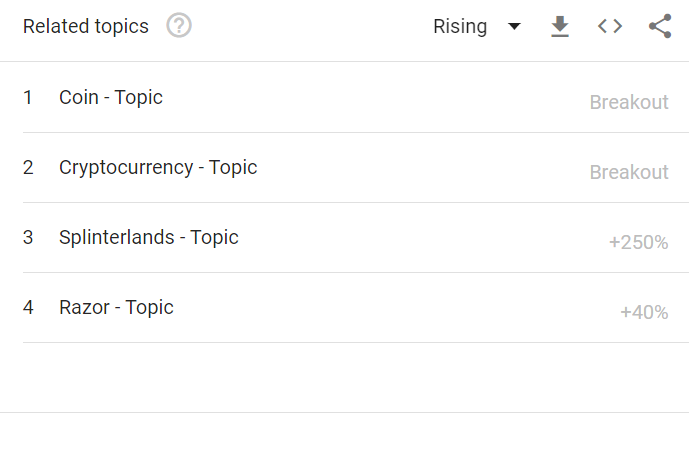Click the Related topics heading
The height and width of the screenshot is (471, 689).
point(86,26)
